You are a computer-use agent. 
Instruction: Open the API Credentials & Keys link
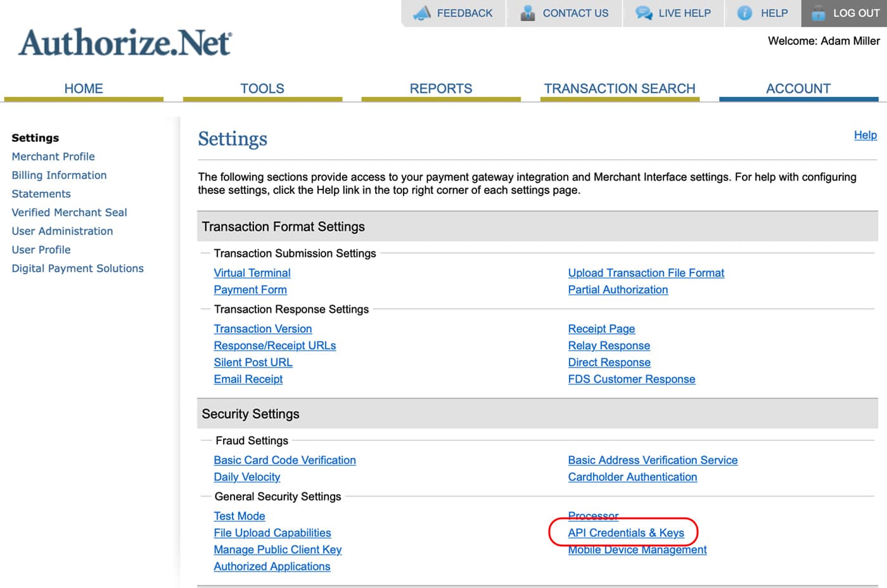click(x=626, y=533)
